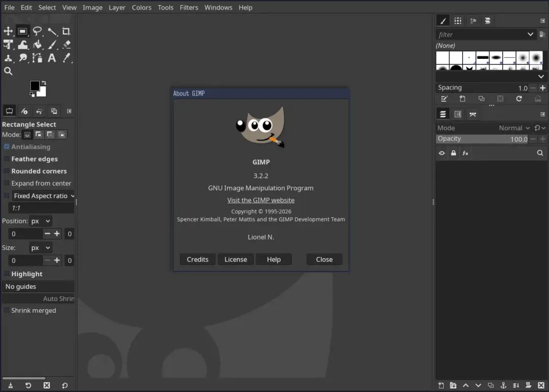Select the Move tool
Image resolution: width=549 pixels, height=392 pixels.
[x=8, y=31]
